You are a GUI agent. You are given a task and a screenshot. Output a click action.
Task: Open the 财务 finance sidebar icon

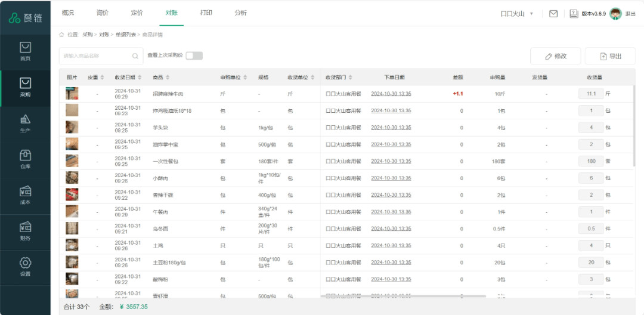pos(25,231)
